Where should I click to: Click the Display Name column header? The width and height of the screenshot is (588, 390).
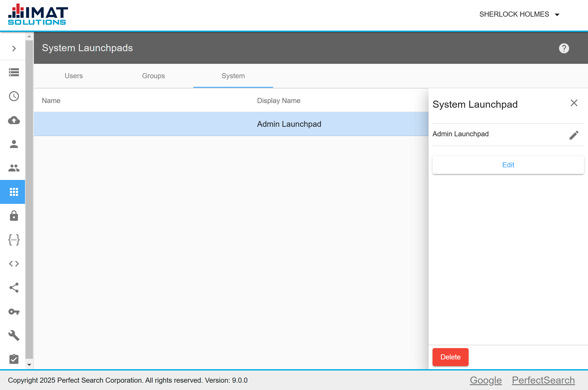[x=279, y=100]
